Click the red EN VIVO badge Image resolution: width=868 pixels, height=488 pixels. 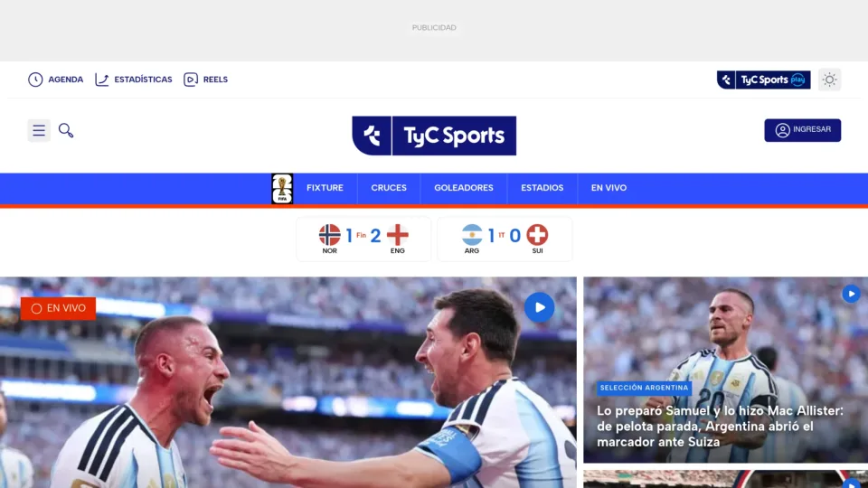pos(58,308)
